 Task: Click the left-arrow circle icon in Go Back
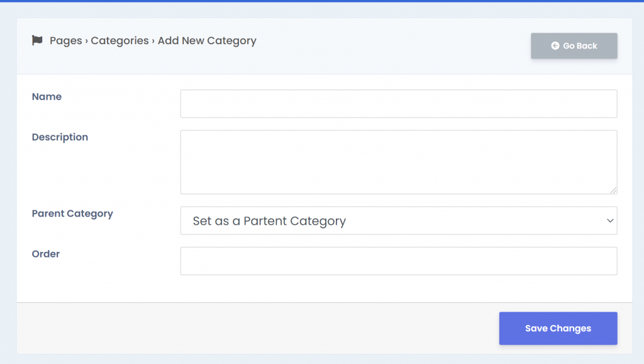(555, 45)
